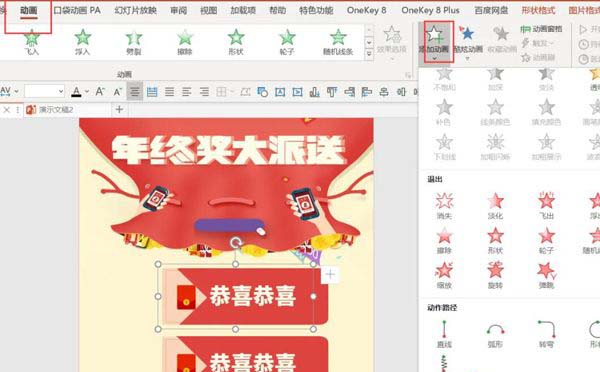Apply the 随机线条 (Random Bars) entrance animation
Screen dimensions: 600x372
[x=338, y=42]
